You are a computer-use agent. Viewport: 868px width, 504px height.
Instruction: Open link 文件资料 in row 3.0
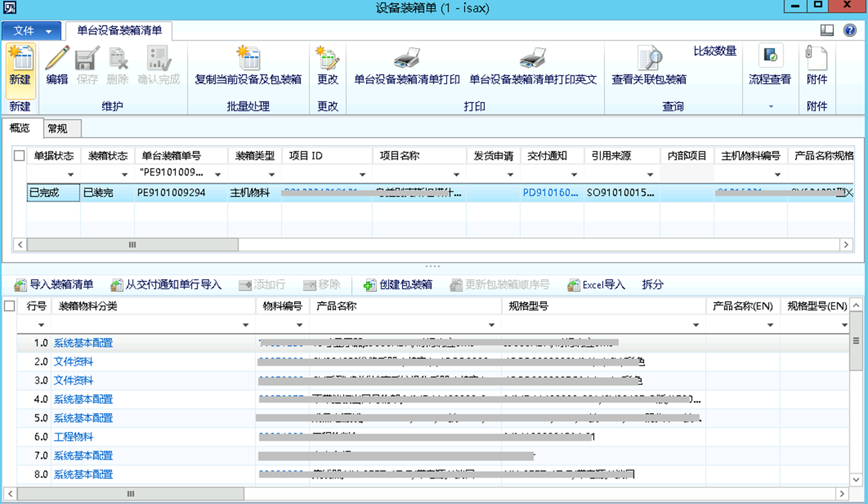click(73, 381)
